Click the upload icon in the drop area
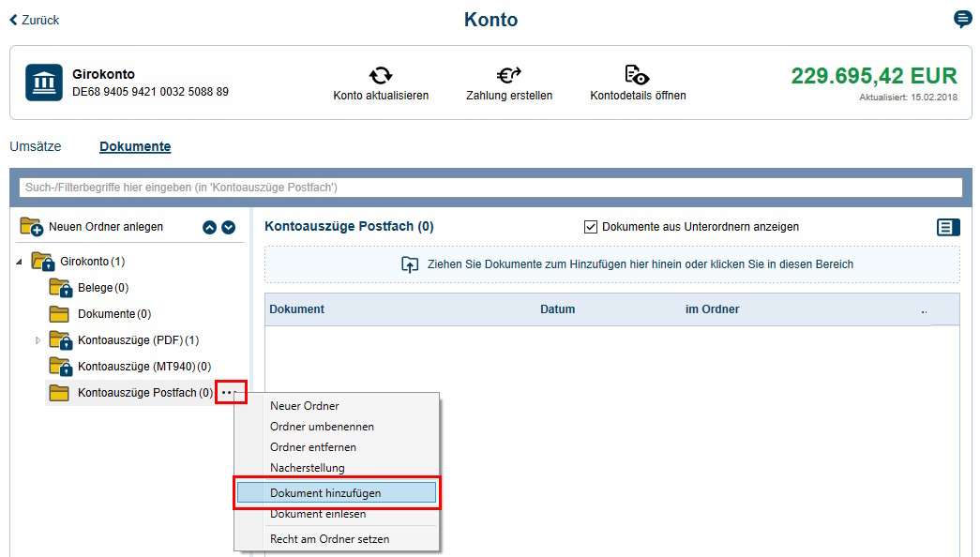The width and height of the screenshot is (980, 557). tap(410, 264)
